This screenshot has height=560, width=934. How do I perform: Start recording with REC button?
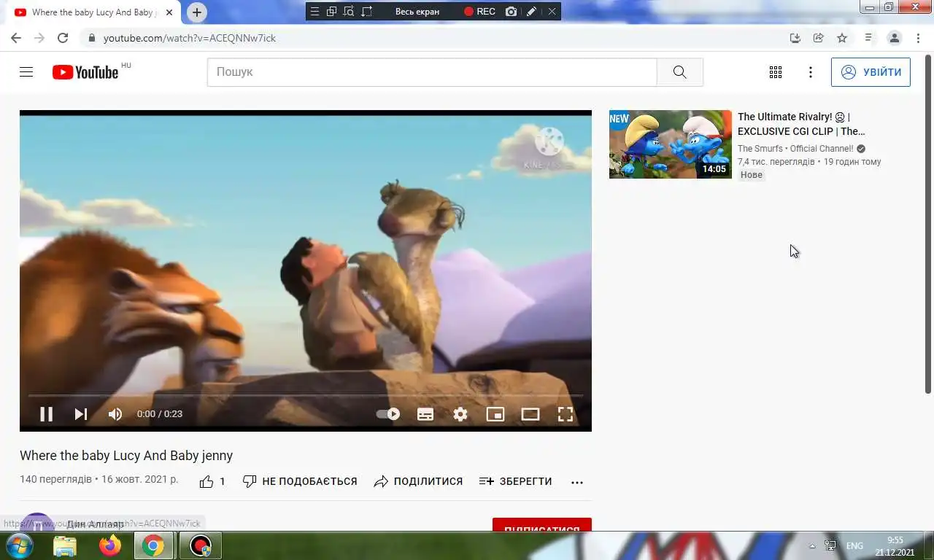pyautogui.click(x=479, y=12)
